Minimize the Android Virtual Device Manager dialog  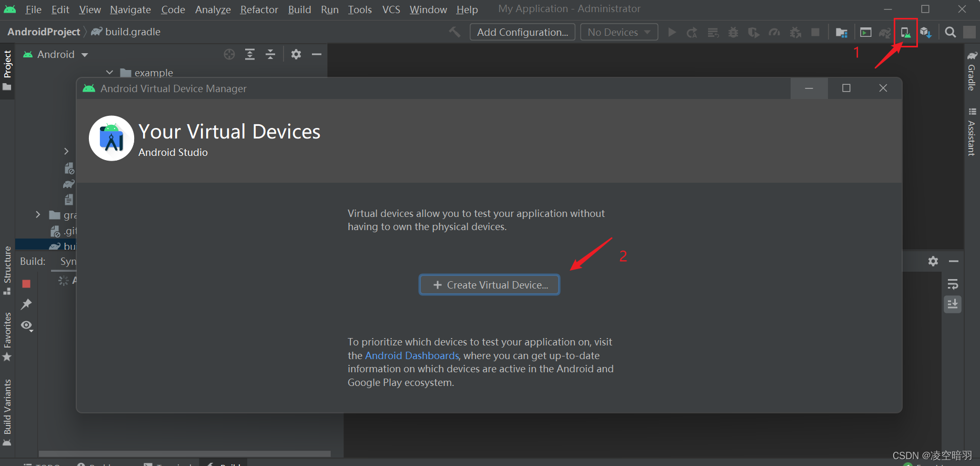[x=809, y=88]
